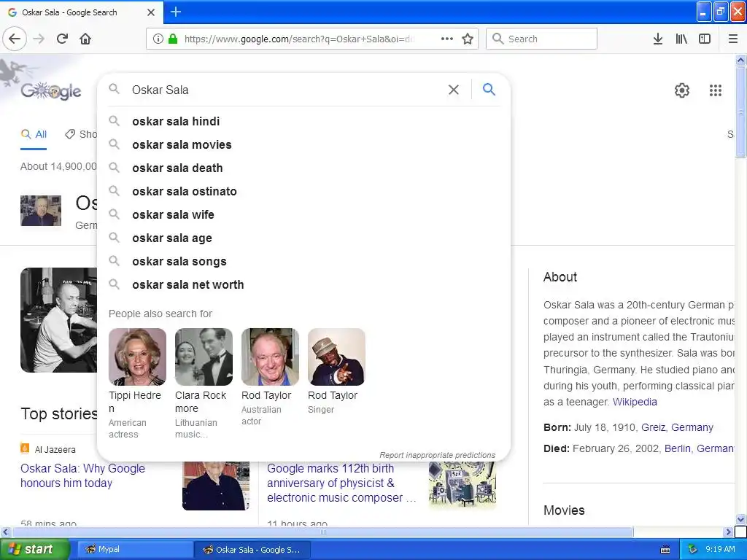
Task: Select Rod Taylor Singer thumbnail
Action: coord(336,357)
